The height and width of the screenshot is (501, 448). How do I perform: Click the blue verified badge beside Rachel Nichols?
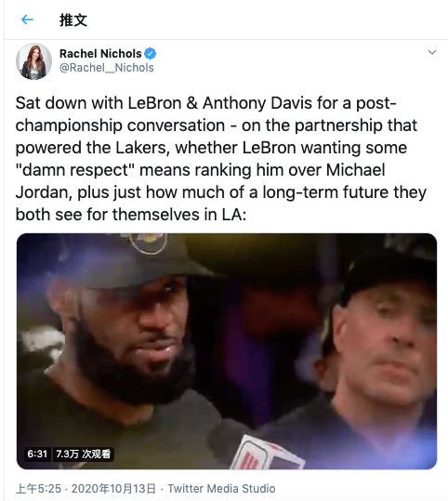pos(151,53)
